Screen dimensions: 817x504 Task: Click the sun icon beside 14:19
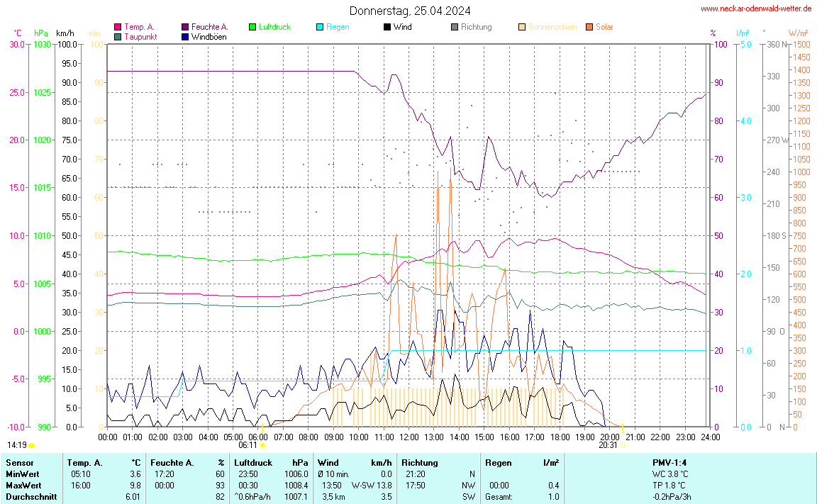pyautogui.click(x=32, y=445)
